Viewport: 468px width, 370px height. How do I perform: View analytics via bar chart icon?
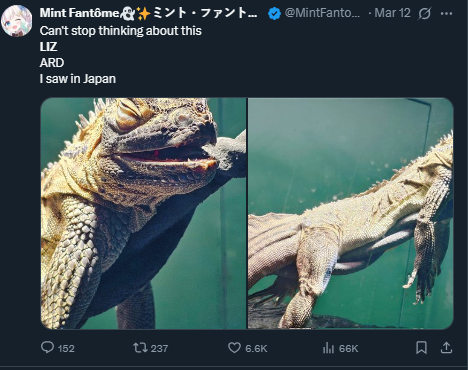[328, 348]
